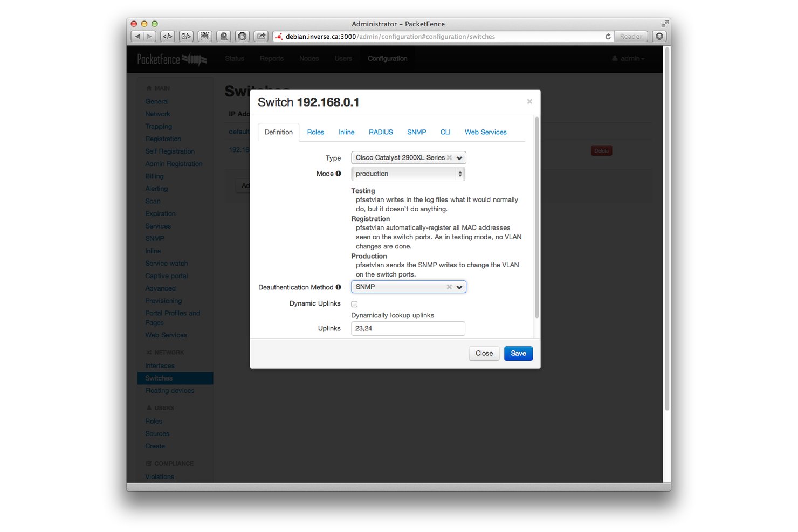Open Registration in sidebar

(x=163, y=139)
